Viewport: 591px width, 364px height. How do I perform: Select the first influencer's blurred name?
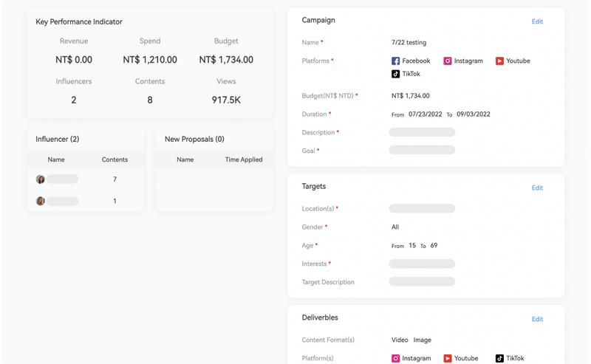coord(63,179)
